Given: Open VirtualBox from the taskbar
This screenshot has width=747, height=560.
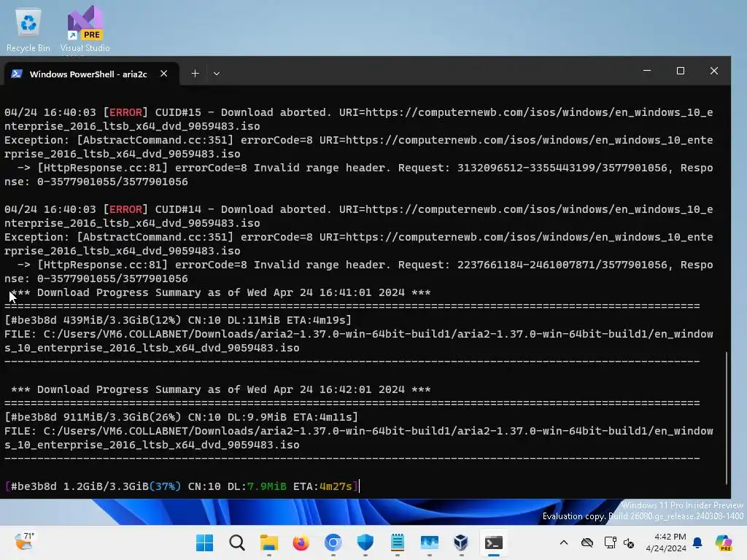Looking at the screenshot, I should [x=461, y=542].
